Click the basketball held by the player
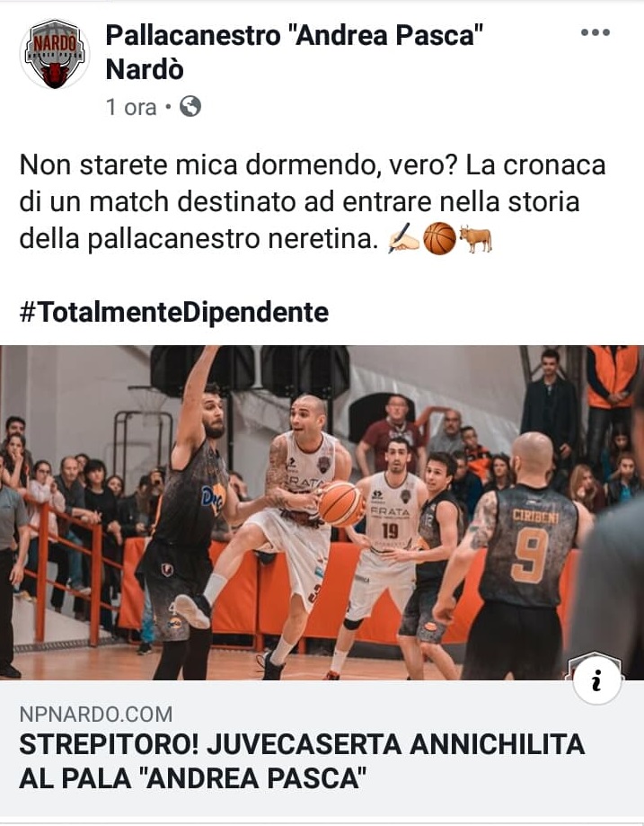The width and height of the screenshot is (644, 826). (341, 503)
